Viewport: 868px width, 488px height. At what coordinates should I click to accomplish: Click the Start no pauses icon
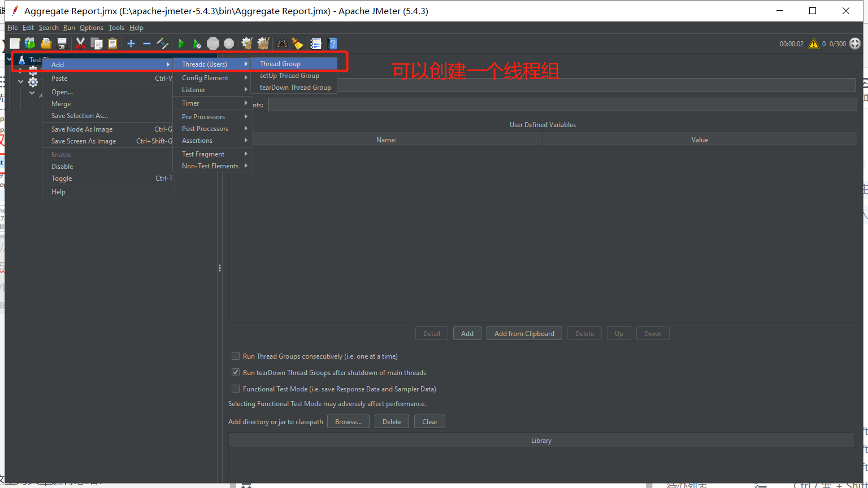(197, 43)
